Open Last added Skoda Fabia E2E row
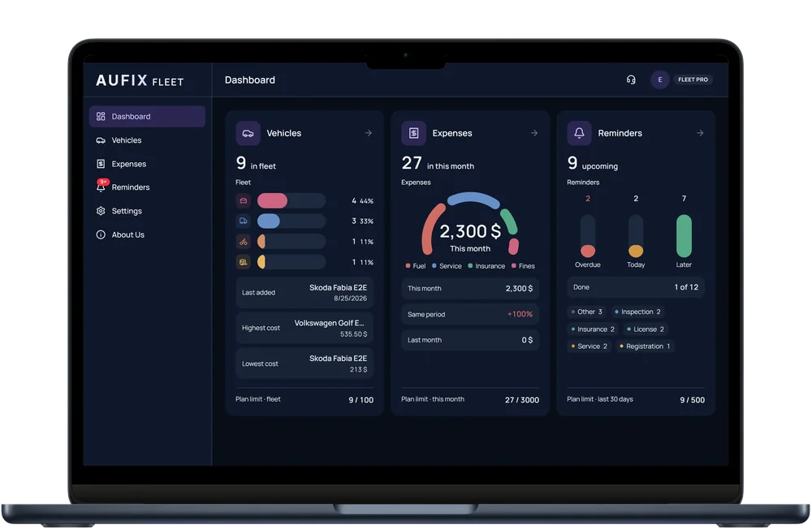The width and height of the screenshot is (812, 529). pos(304,292)
